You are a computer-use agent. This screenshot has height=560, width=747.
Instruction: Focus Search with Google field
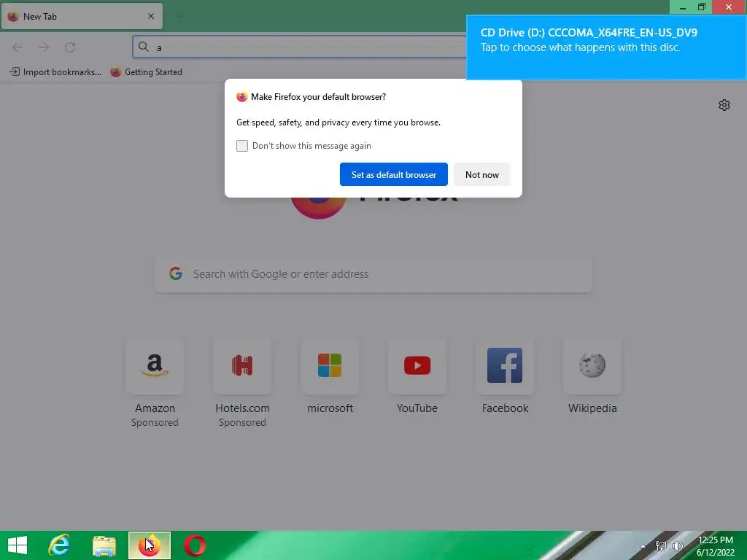click(373, 274)
